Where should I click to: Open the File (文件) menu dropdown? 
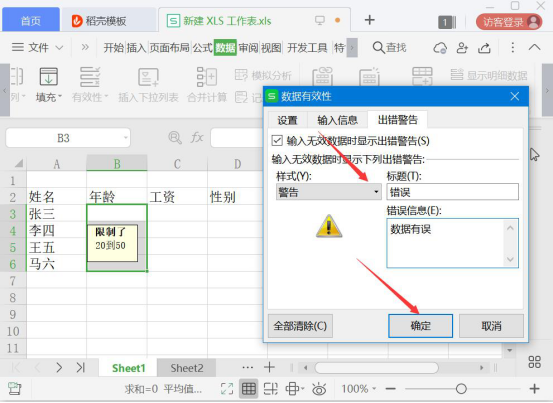(37, 47)
